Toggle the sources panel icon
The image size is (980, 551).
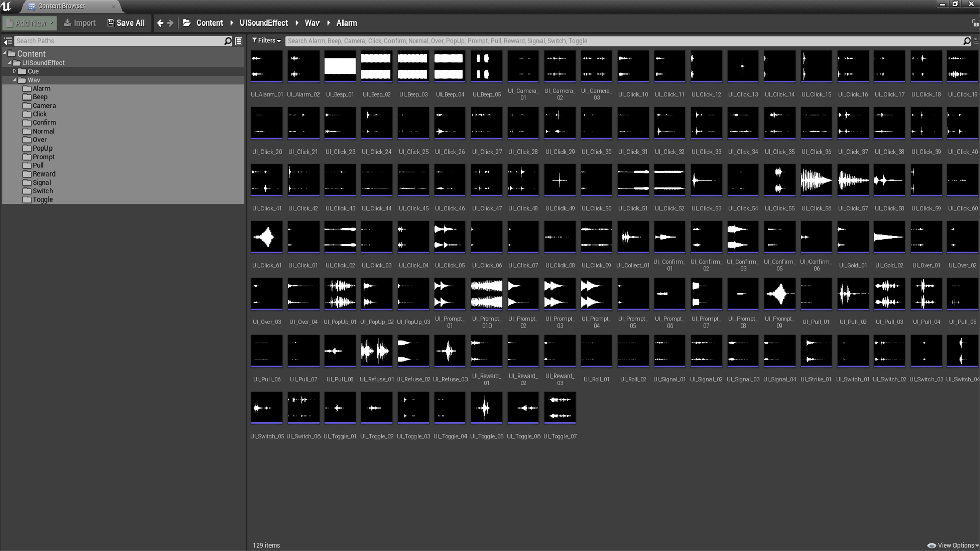click(x=8, y=41)
